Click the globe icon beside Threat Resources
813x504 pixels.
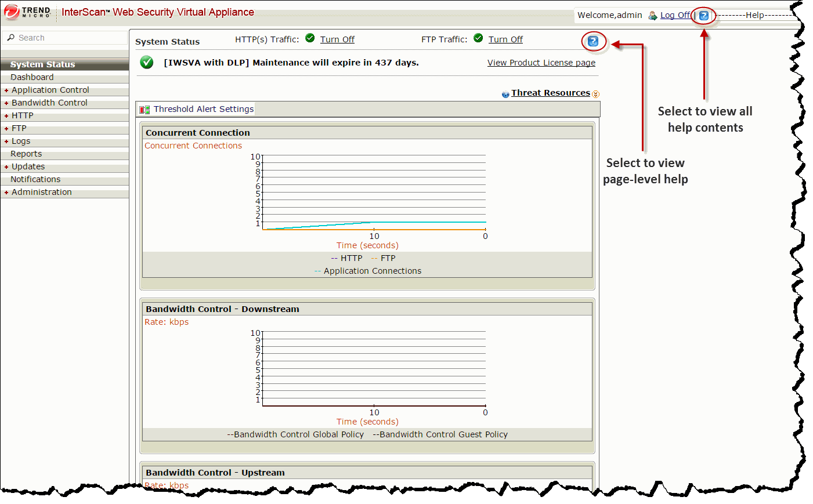pos(505,93)
